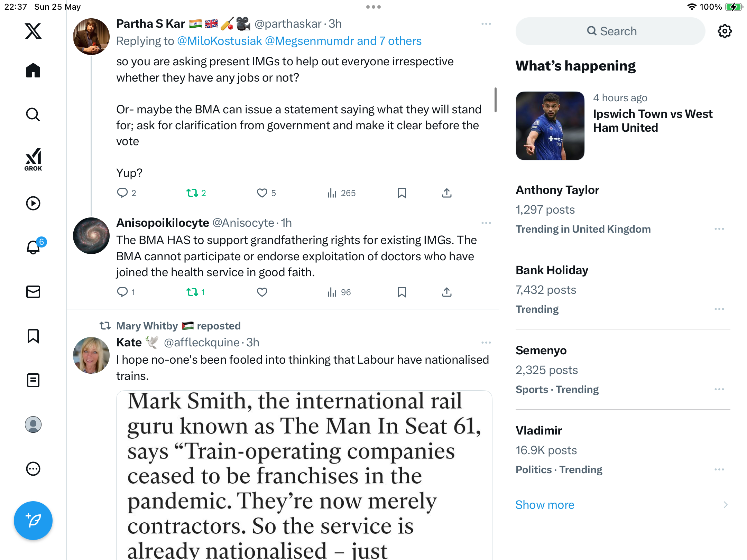Open options for Anthony Taylor trend

[x=719, y=229]
